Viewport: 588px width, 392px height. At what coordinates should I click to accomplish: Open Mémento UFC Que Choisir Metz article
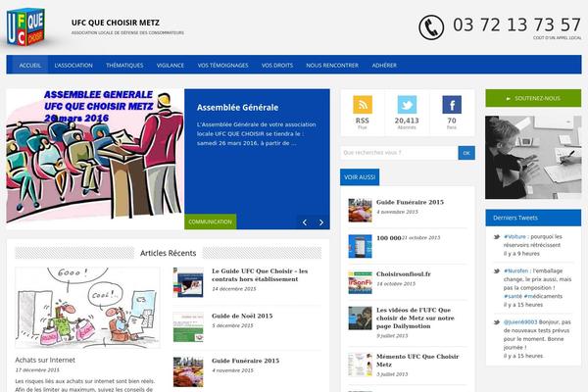417,361
